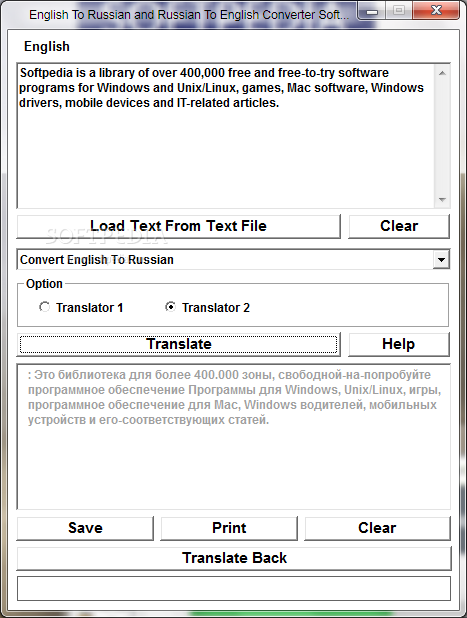Clear the English input text
467x618 pixels.
point(399,226)
